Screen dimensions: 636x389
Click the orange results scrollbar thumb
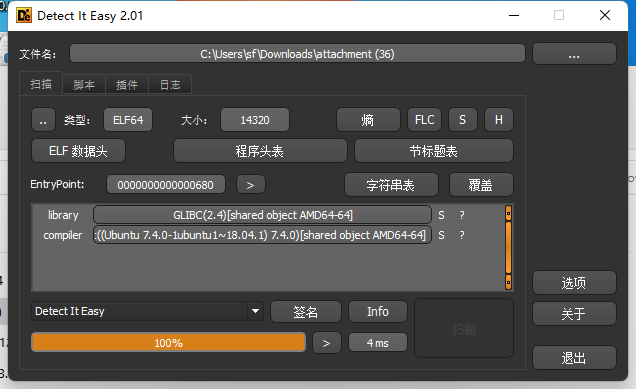click(508, 247)
